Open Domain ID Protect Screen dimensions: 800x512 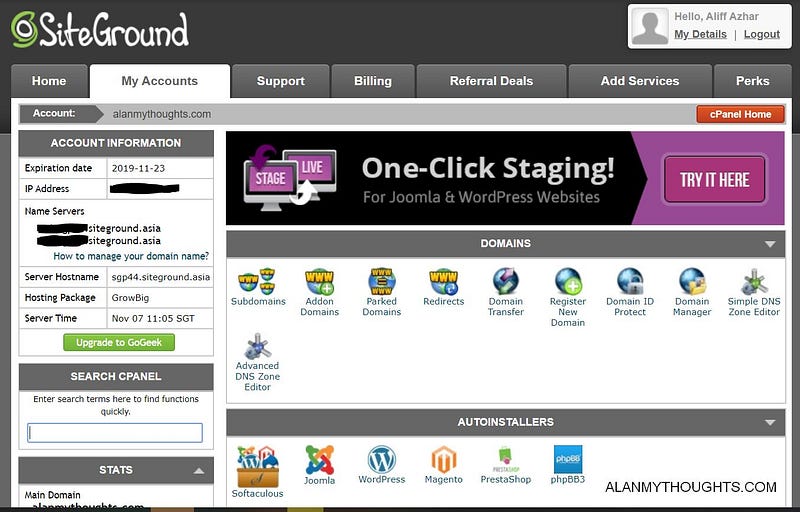point(630,292)
